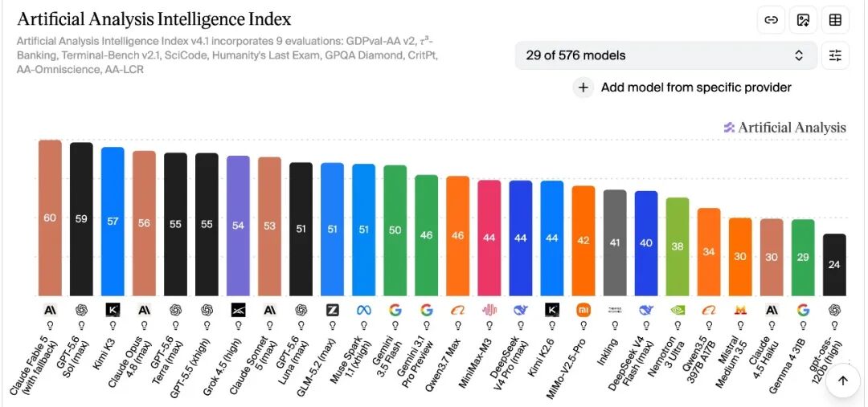Download chart as image icon
The image size is (868, 407).
click(803, 20)
